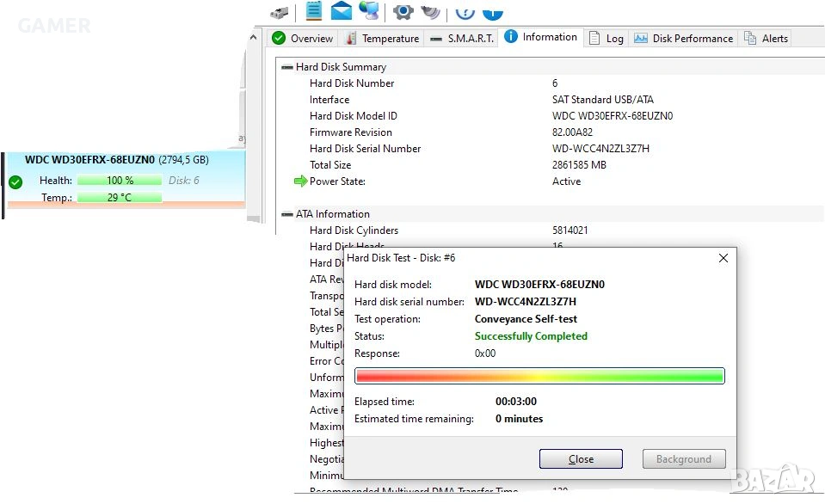Click the green health checkmark on disk entry

tap(15, 181)
